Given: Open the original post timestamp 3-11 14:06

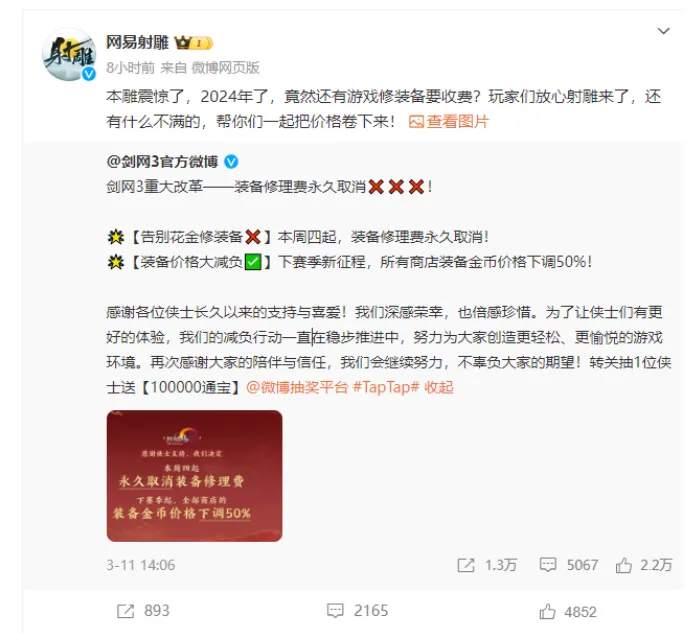Looking at the screenshot, I should (141, 565).
